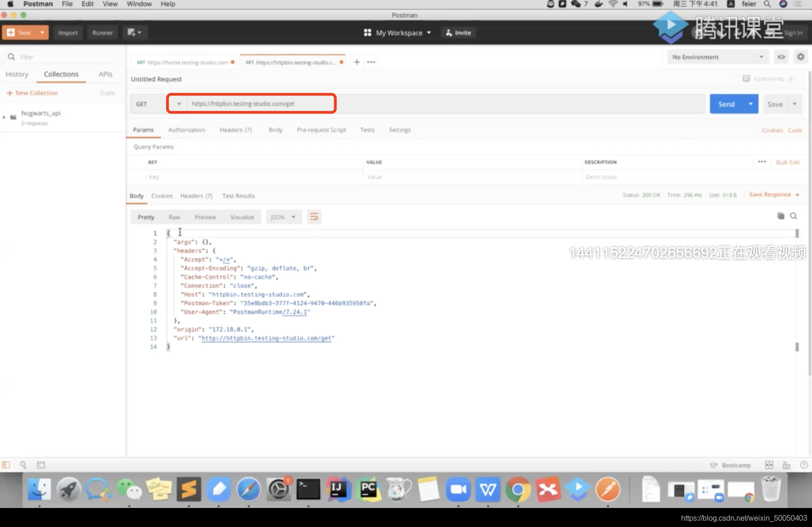Click the Code link
Image resolution: width=812 pixels, height=527 pixels.
[x=795, y=130]
